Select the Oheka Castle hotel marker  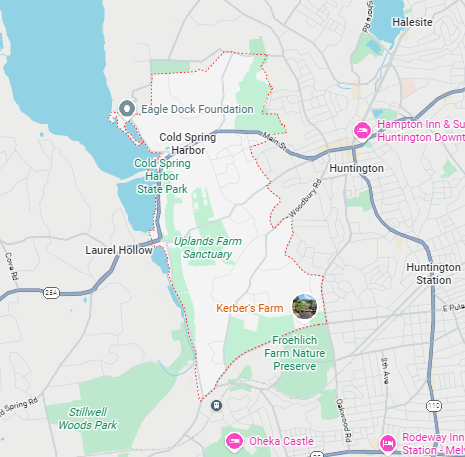[x=234, y=442]
